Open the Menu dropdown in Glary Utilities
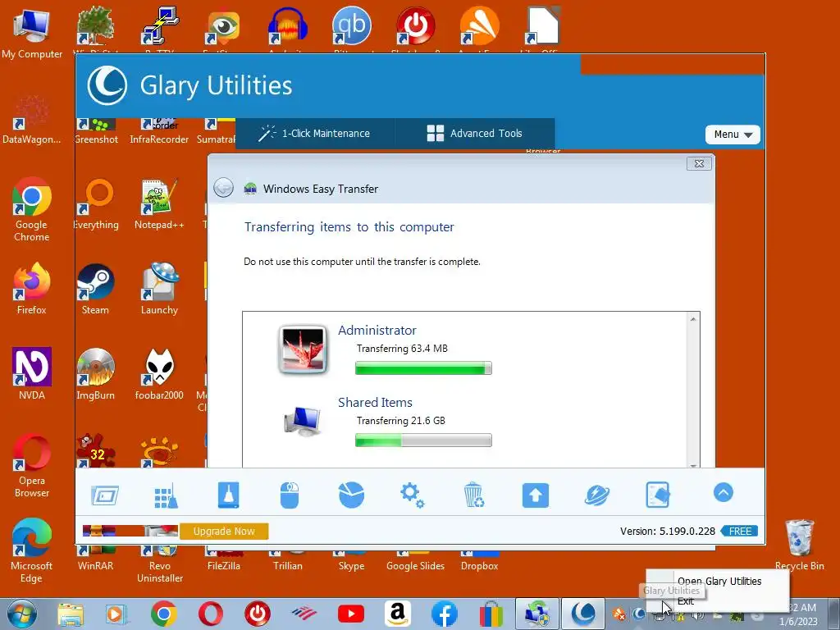 (733, 135)
